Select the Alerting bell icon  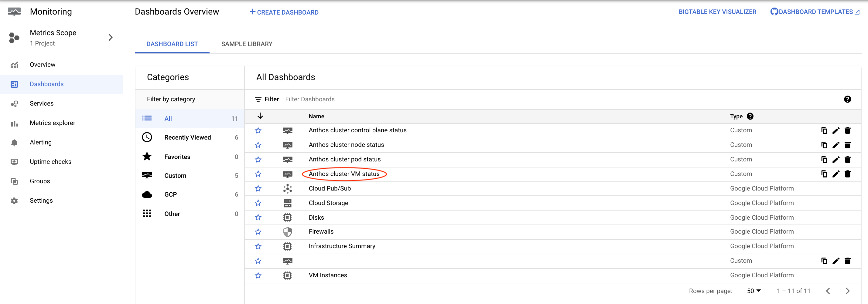(15, 142)
